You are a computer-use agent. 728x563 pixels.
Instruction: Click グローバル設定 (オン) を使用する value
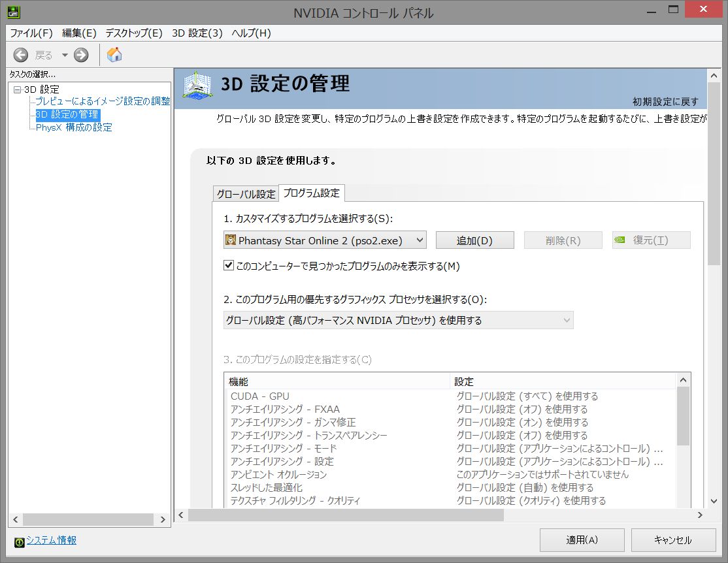[x=522, y=423]
